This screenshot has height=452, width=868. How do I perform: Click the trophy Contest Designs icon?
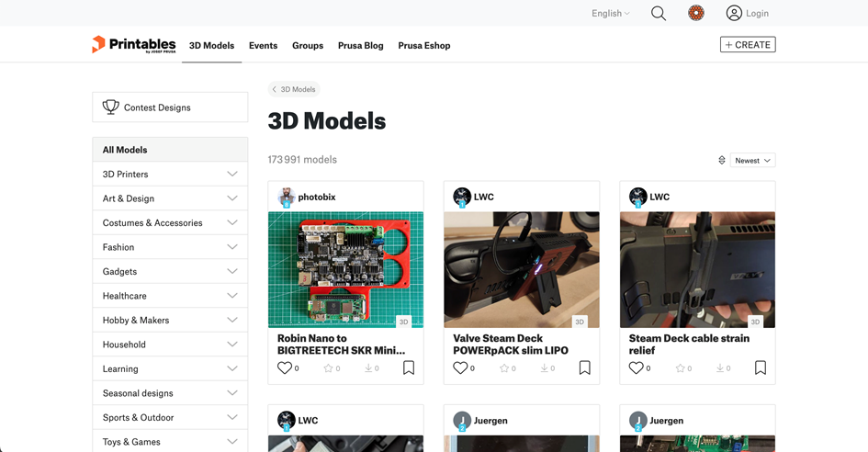point(111,107)
